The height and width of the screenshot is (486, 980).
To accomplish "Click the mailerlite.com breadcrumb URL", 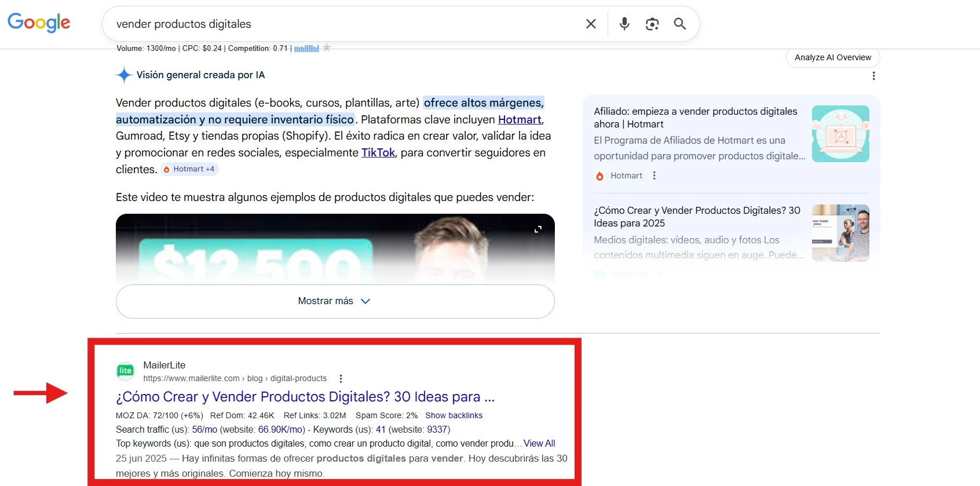I will 235,378.
